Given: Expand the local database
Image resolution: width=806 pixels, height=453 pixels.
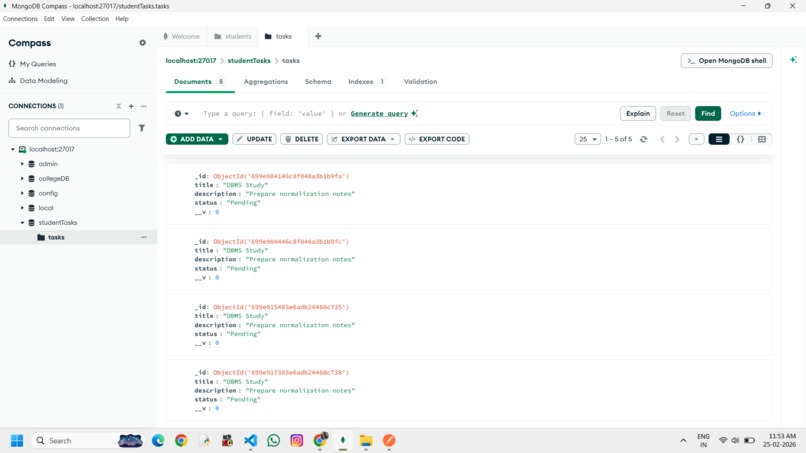Looking at the screenshot, I should pyautogui.click(x=22, y=208).
